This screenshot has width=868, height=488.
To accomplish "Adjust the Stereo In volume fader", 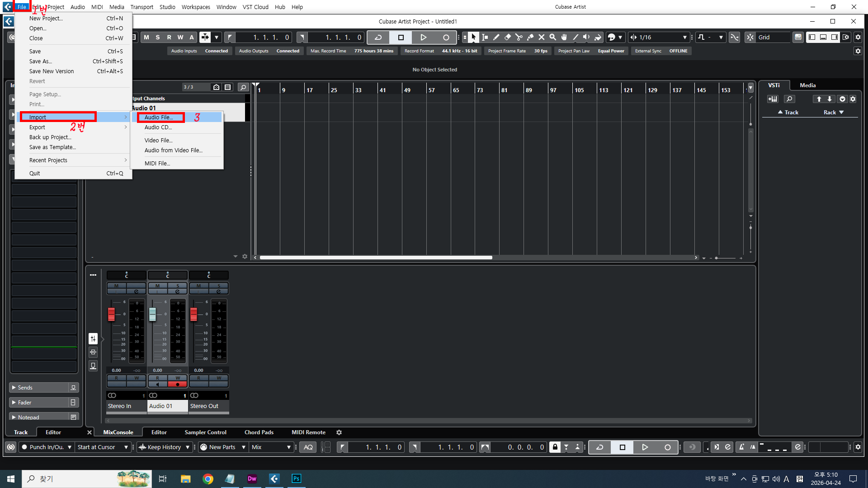I will (112, 314).
